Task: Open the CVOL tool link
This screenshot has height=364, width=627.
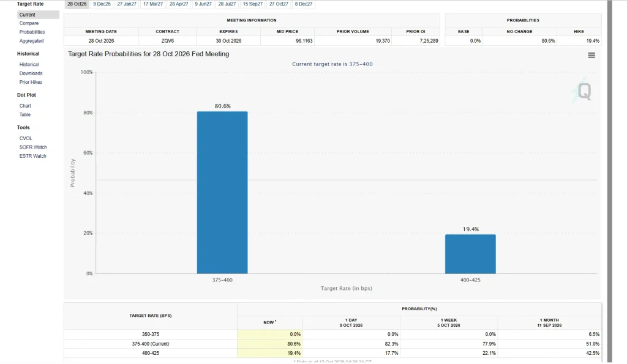Action: [26, 138]
